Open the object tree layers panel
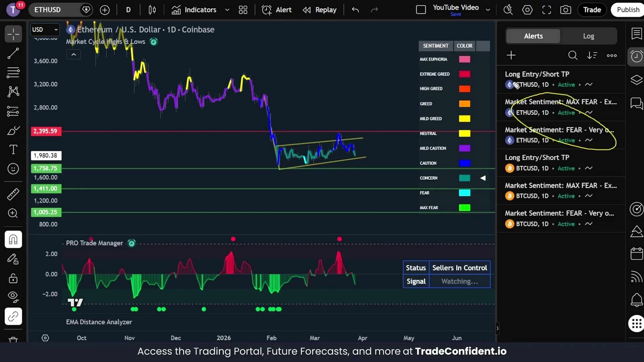Image resolution: width=644 pixels, height=362 pixels. (636, 80)
